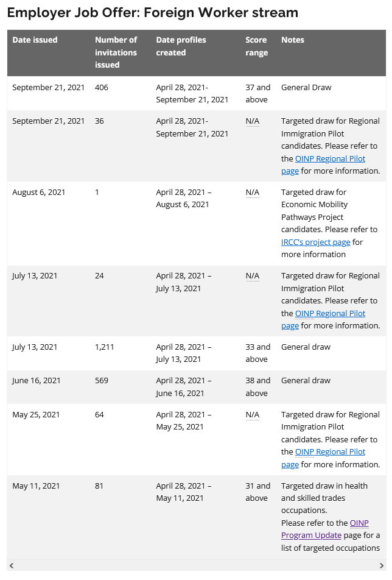This screenshot has width=392, height=580.
Task: Click N/A score in the August 6 row
Action: tap(252, 193)
